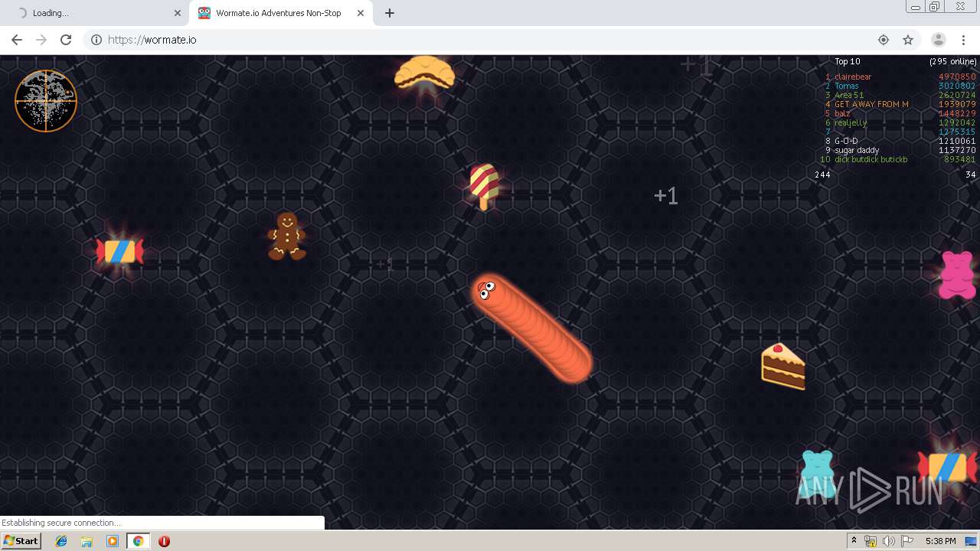Click the 'Top 10' leaderboard heading
Screen dimensions: 980x551
(847, 61)
